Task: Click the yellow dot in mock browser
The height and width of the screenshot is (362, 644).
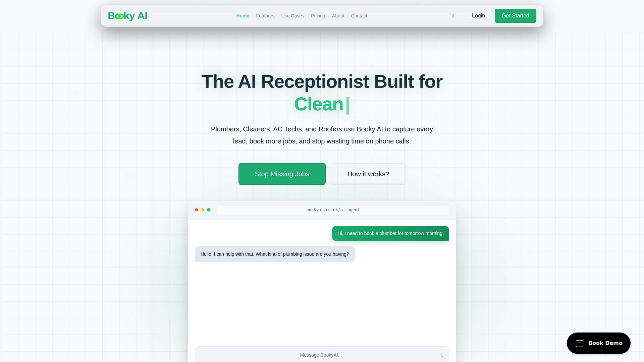Action: click(x=203, y=210)
